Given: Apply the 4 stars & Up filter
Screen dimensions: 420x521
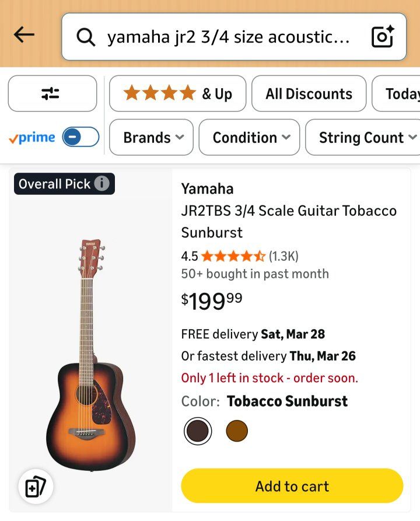Looking at the screenshot, I should coord(177,93).
